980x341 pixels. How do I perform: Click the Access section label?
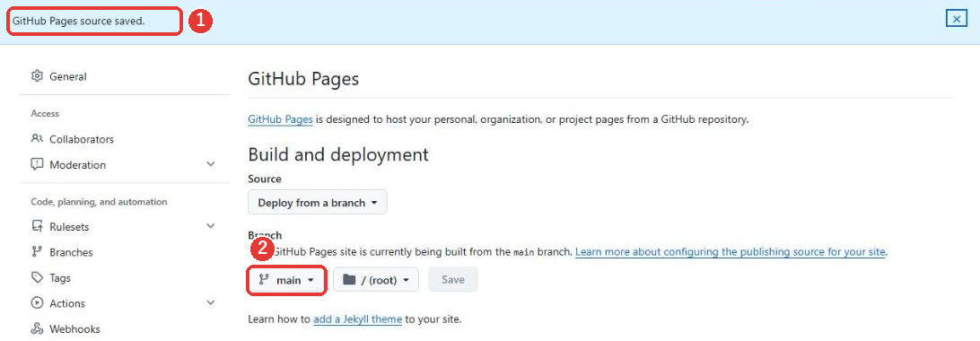[x=45, y=114]
